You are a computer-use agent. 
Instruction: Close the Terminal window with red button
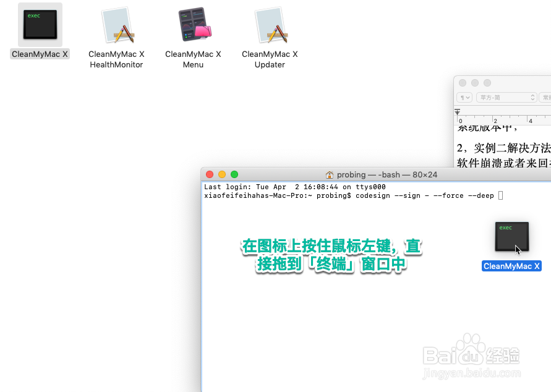pos(210,174)
